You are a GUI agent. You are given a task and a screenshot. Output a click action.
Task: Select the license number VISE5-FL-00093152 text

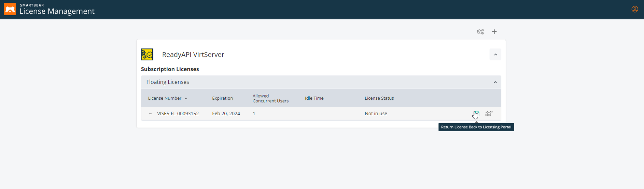pyautogui.click(x=178, y=114)
